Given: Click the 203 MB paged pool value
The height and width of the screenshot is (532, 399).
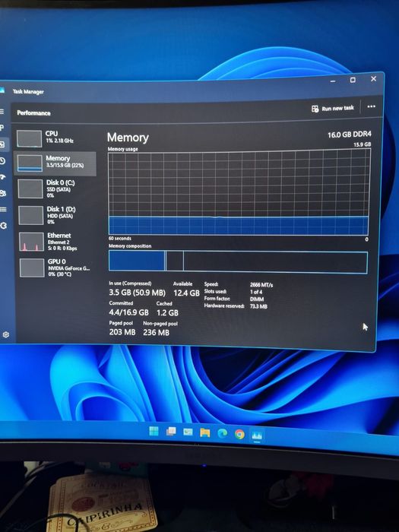Looking at the screenshot, I should (x=122, y=332).
